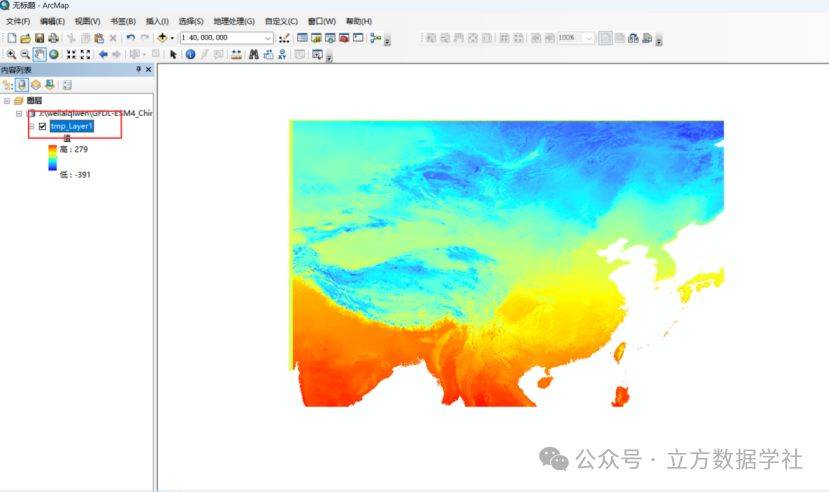This screenshot has width=829, height=492.
Task: Open the 地理处理(G) menu
Action: [234, 21]
